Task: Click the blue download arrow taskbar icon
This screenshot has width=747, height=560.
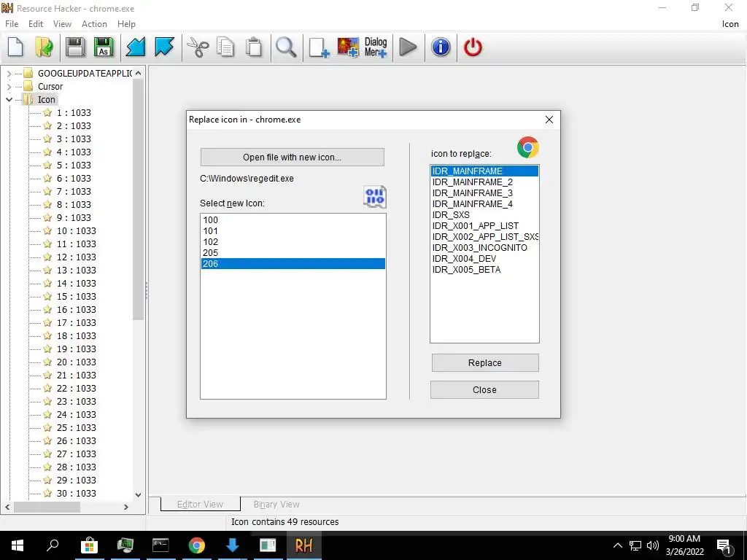Action: 232,545
